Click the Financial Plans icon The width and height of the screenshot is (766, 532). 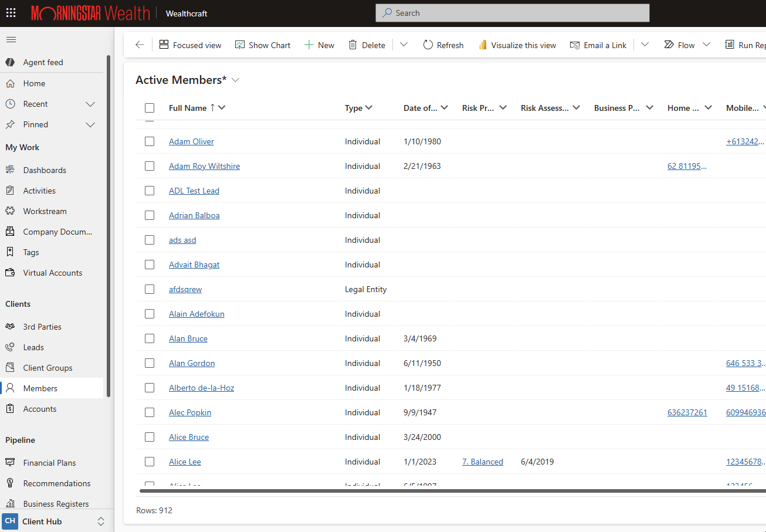[10, 463]
